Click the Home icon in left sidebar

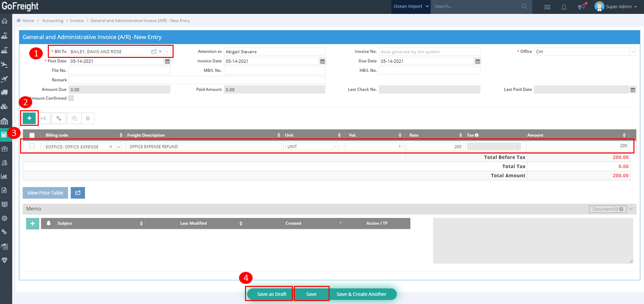coord(5,21)
